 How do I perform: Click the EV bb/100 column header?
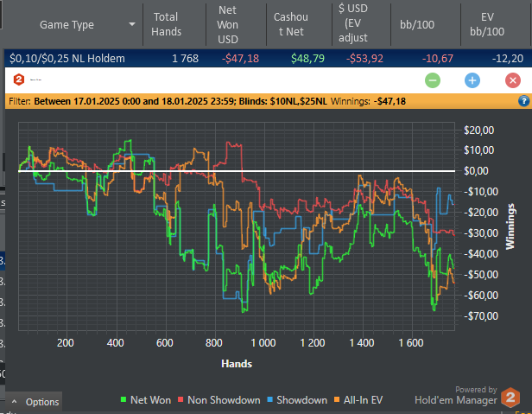[494, 24]
